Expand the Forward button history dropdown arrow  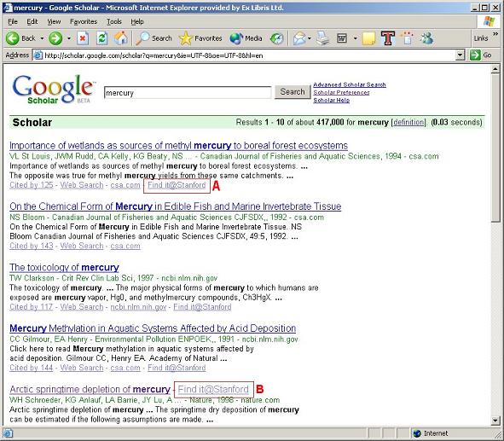[x=69, y=38]
